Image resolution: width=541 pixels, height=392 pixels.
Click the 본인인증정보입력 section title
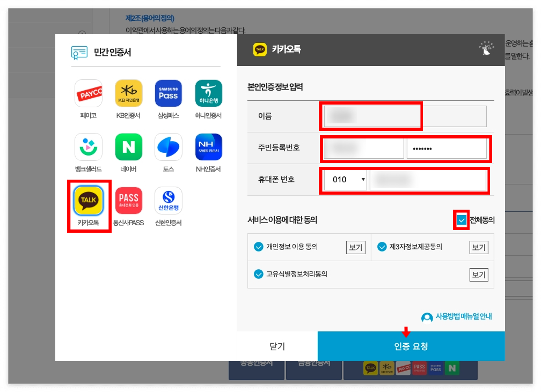[x=275, y=87]
